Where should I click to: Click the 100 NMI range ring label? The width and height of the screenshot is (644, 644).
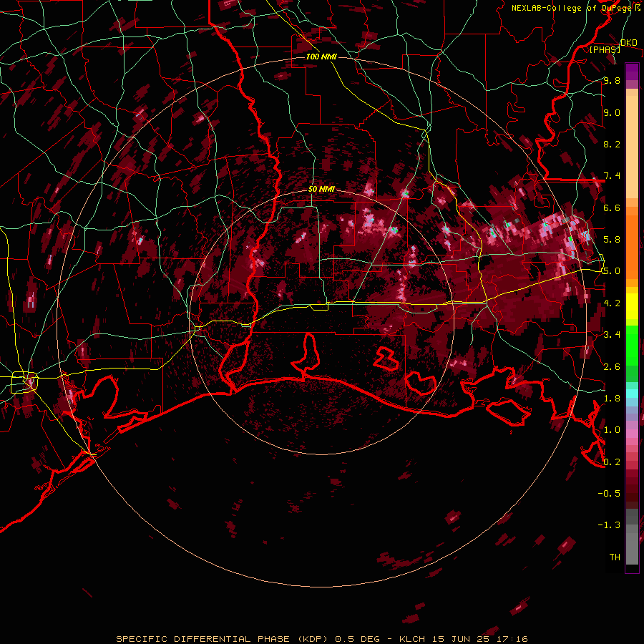(x=321, y=57)
